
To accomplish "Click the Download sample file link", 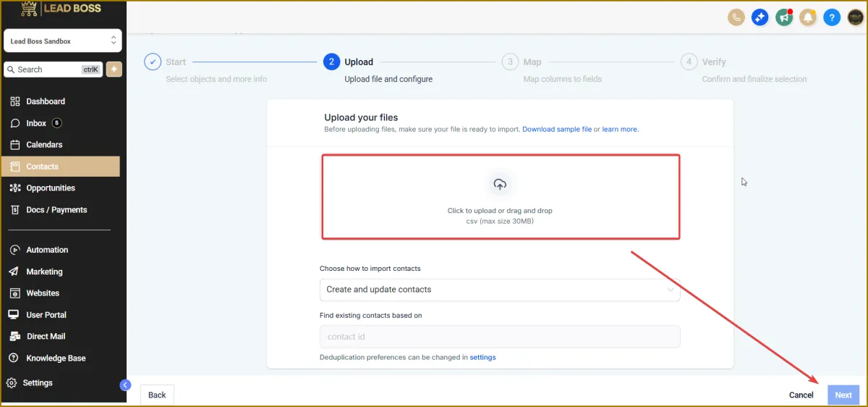I will [x=557, y=129].
